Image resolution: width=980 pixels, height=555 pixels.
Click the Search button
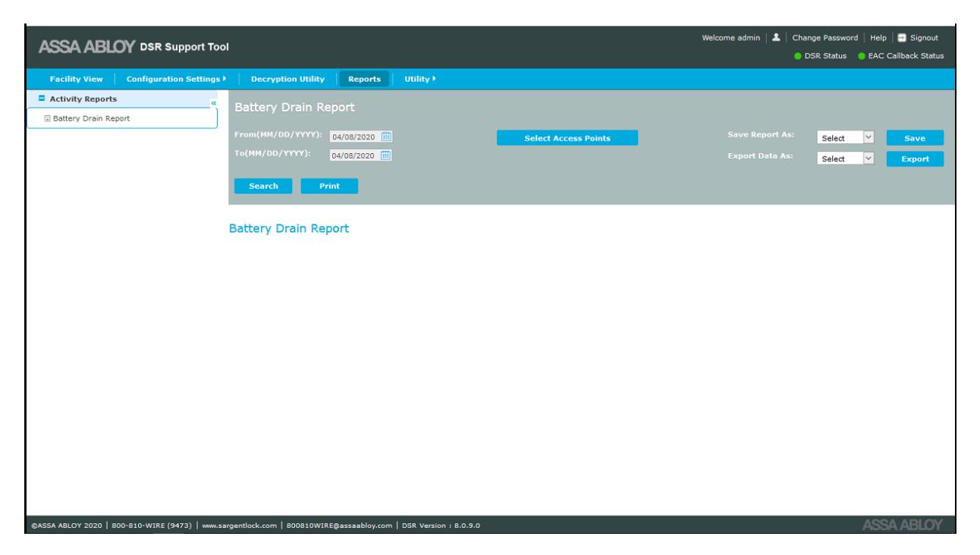(263, 186)
